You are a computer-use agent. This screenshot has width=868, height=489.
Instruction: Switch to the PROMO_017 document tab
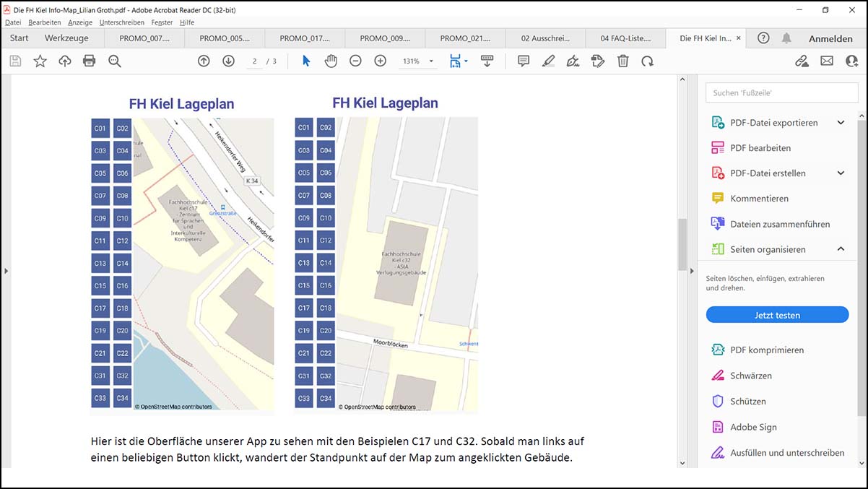coord(305,38)
